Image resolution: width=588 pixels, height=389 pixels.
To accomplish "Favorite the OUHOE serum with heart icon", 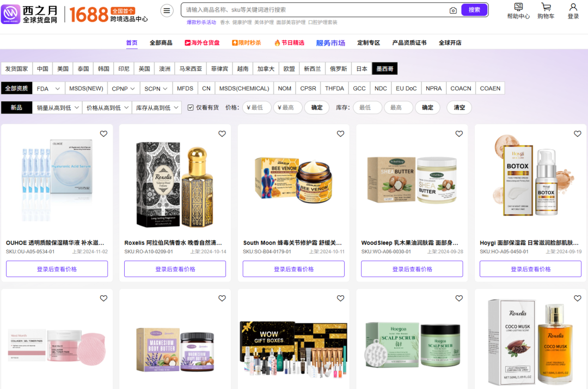I will coord(103,133).
